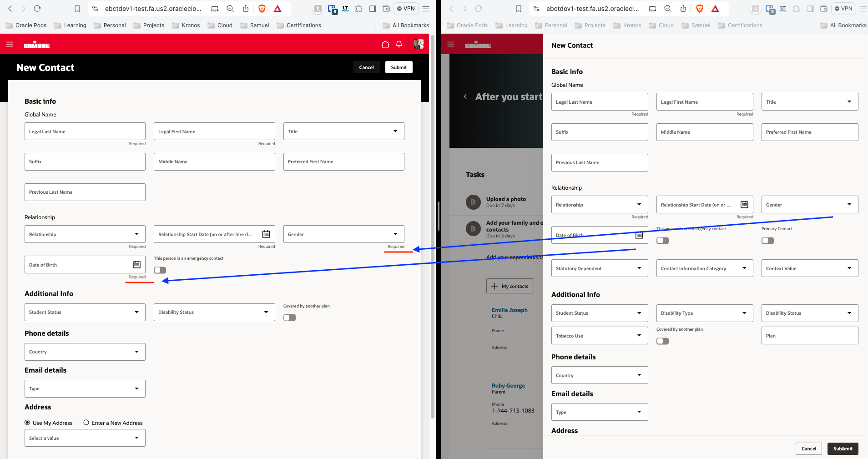Click the home icon in the Samuel header
This screenshot has width=868, height=459.
coord(385,44)
